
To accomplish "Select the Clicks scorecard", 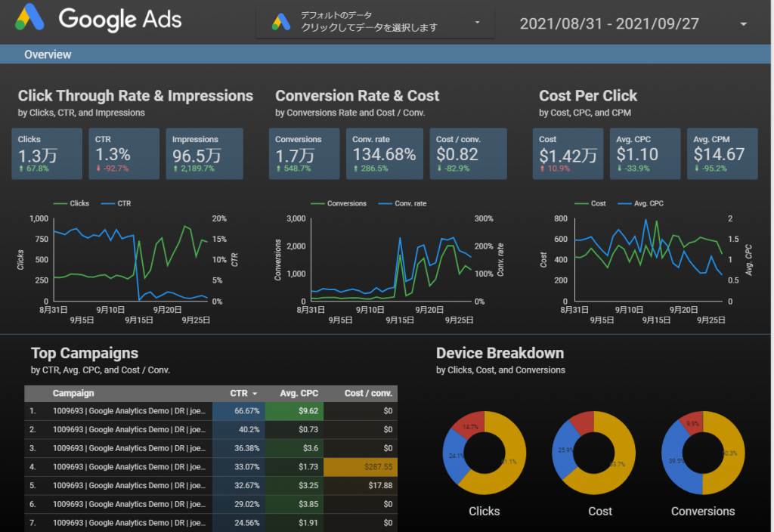I will tap(47, 153).
